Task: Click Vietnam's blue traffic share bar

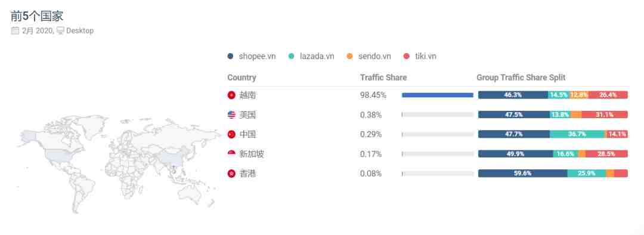Action: click(438, 95)
